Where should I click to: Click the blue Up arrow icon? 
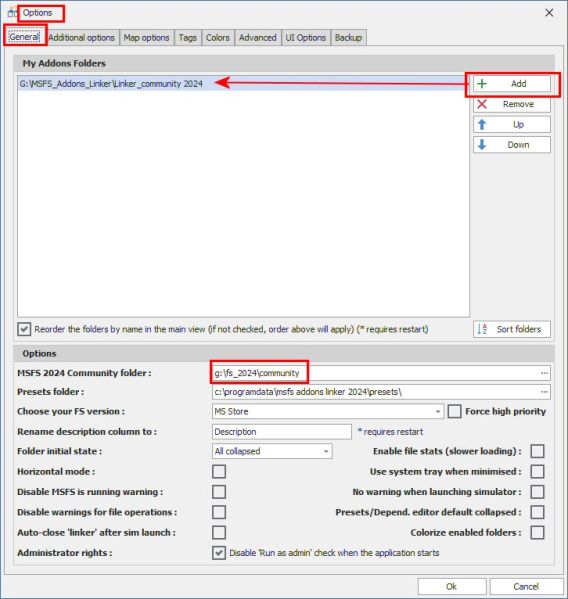pos(482,124)
